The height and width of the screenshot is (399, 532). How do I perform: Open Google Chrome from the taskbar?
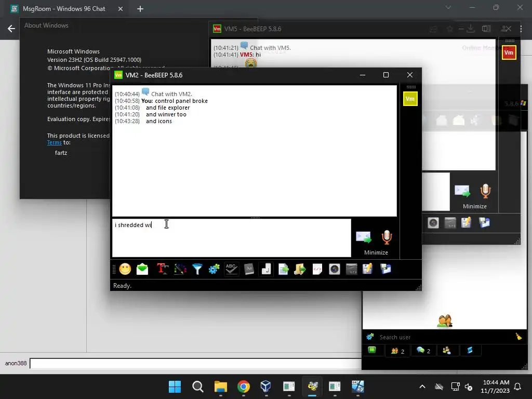pos(243,387)
